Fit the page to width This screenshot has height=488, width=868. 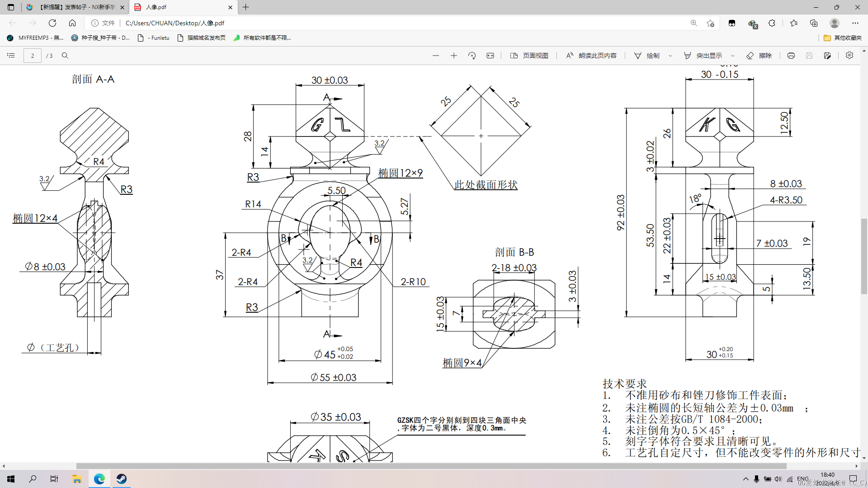pyautogui.click(x=491, y=56)
